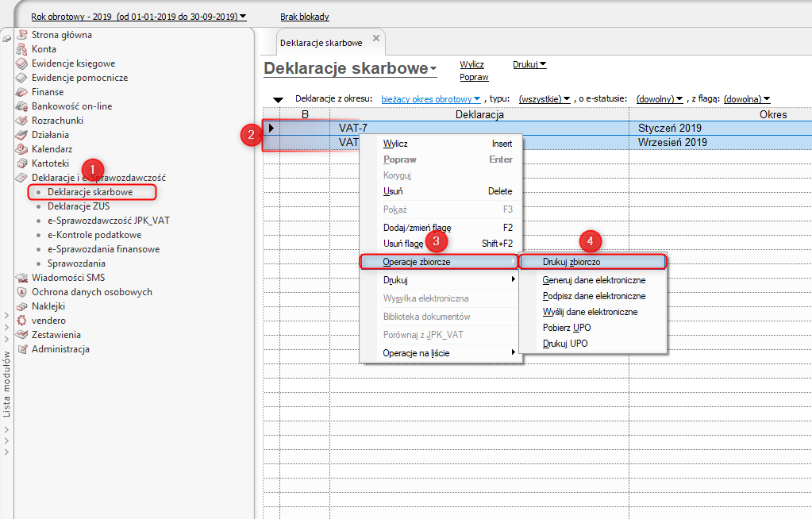Select the VAT-7 Styczeń 2019 row
Image resolution: width=812 pixels, height=519 pixels.
537,128
